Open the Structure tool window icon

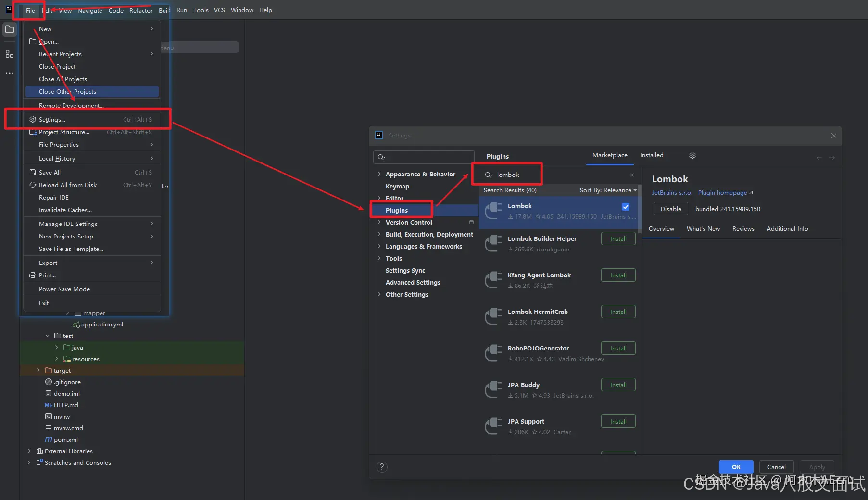9,54
